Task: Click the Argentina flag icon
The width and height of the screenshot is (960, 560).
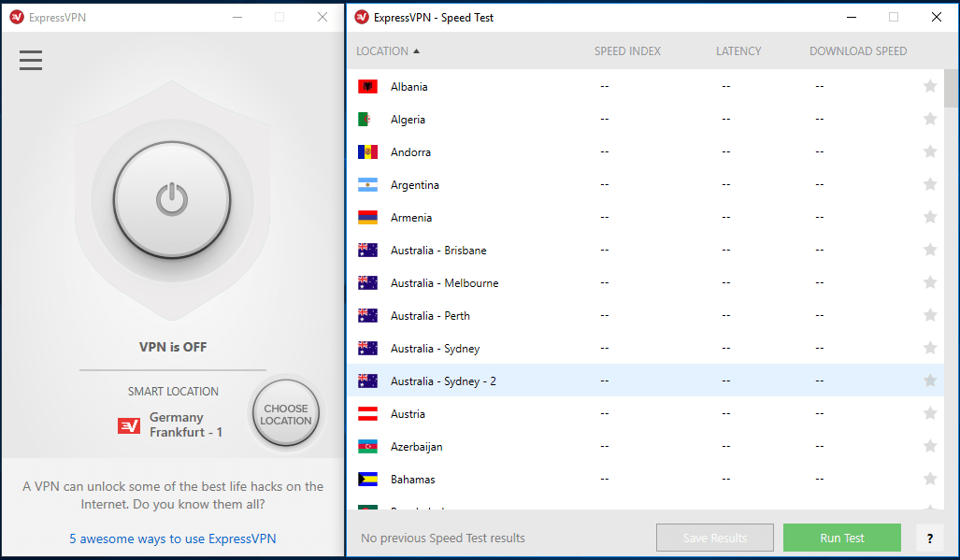Action: 367,185
